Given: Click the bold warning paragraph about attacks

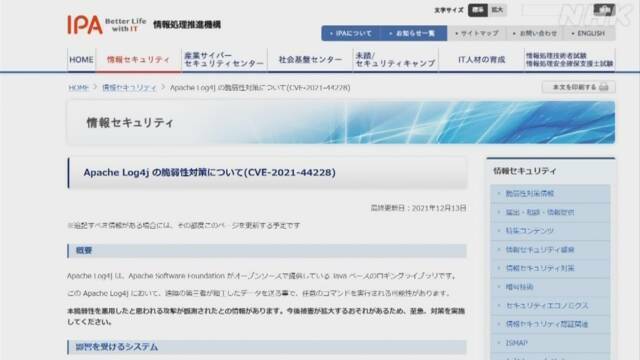Looking at the screenshot, I should point(266,316).
